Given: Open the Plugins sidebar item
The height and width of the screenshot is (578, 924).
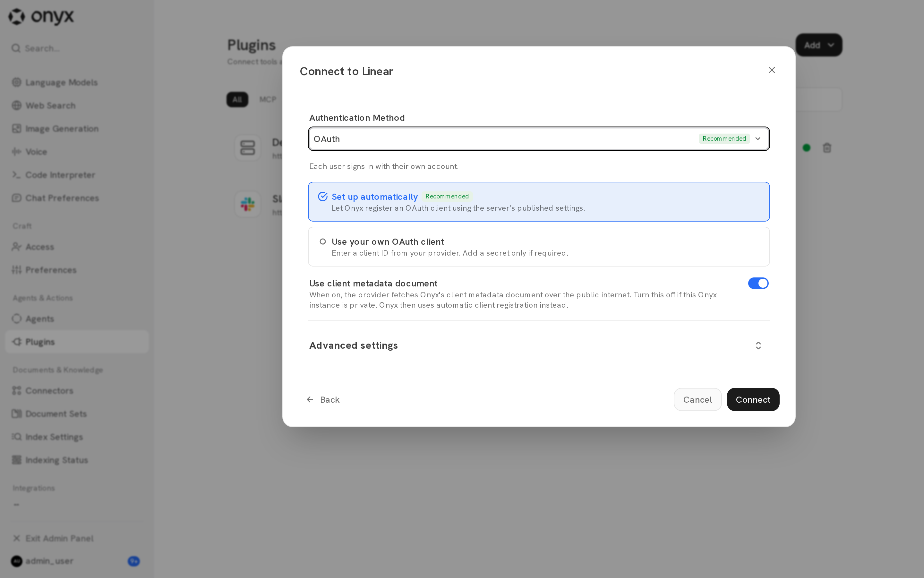Looking at the screenshot, I should tap(76, 341).
